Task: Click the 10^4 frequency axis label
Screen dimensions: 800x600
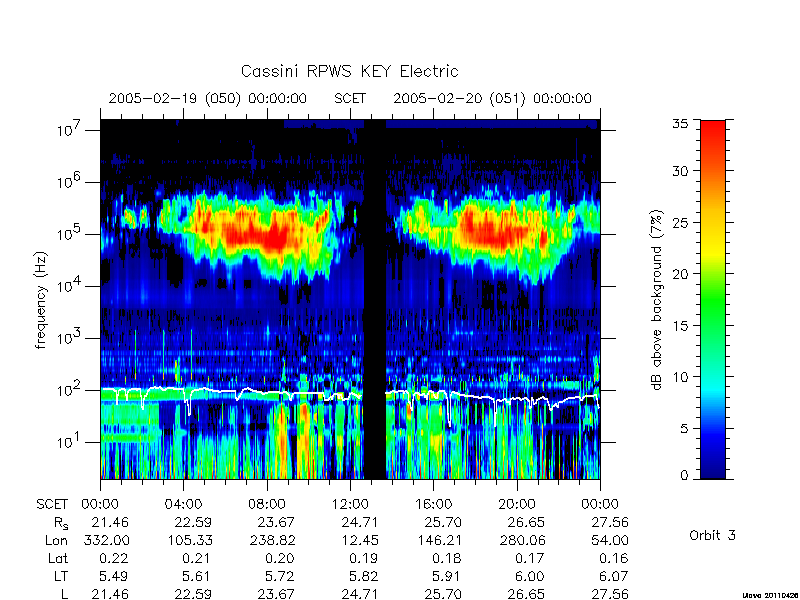Action: point(69,286)
